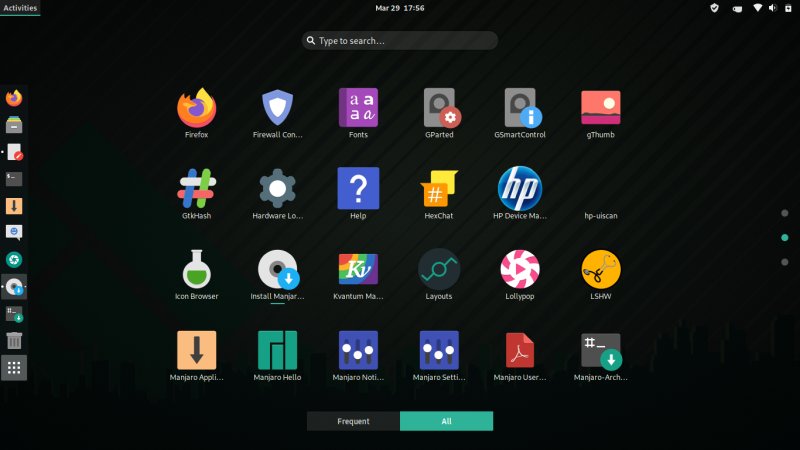800x450 pixels.
Task: Launch the hp-uiscan entry
Action: [x=601, y=216]
